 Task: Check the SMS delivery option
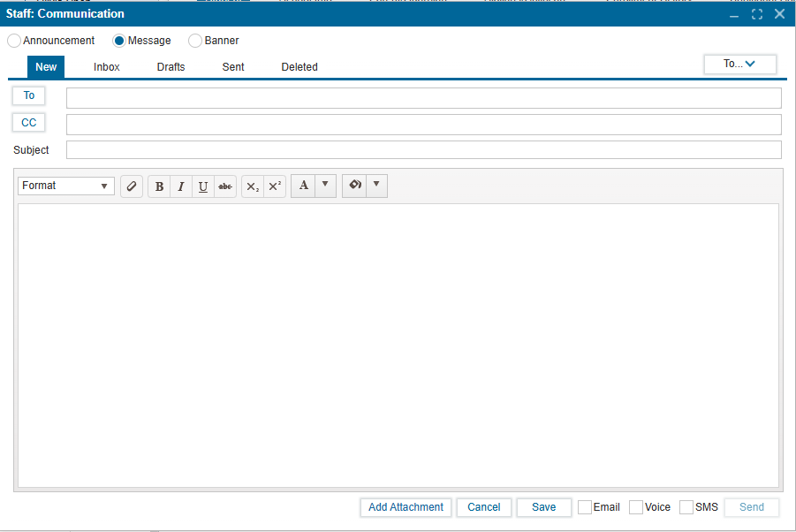pos(686,507)
